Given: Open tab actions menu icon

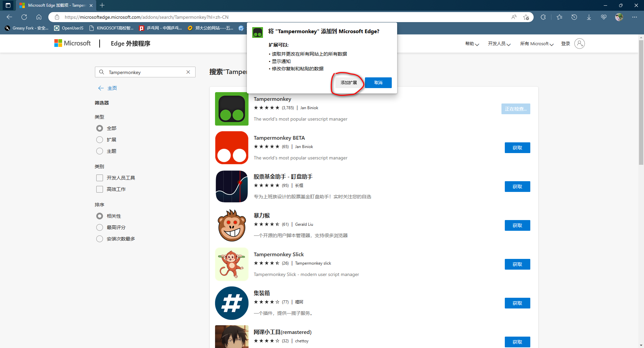Looking at the screenshot, I should coord(8,5).
